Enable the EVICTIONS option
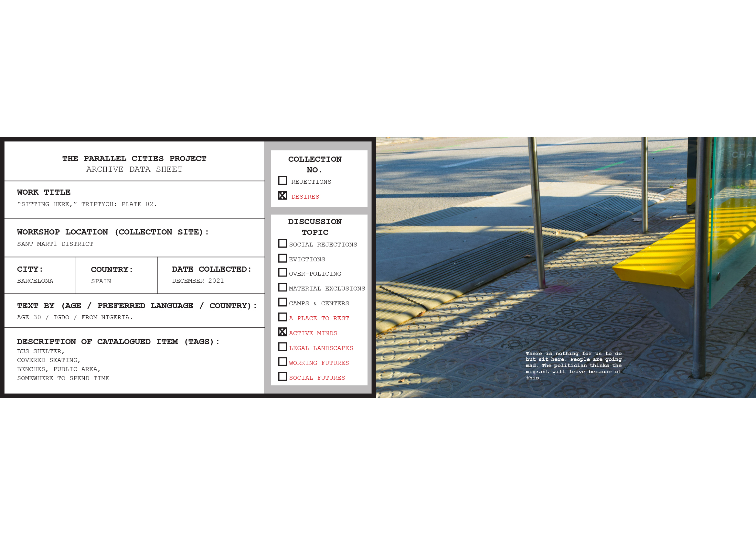The width and height of the screenshot is (756, 535). pos(282,258)
